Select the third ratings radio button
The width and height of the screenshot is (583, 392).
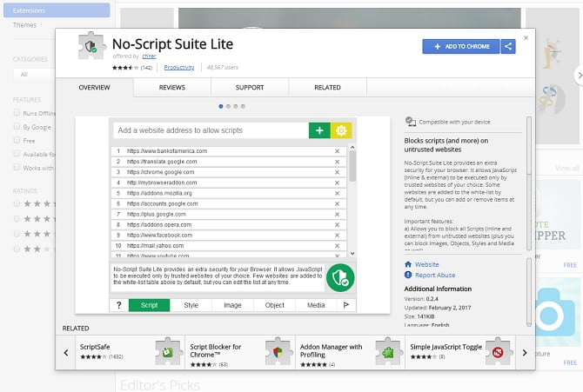tap(17, 234)
